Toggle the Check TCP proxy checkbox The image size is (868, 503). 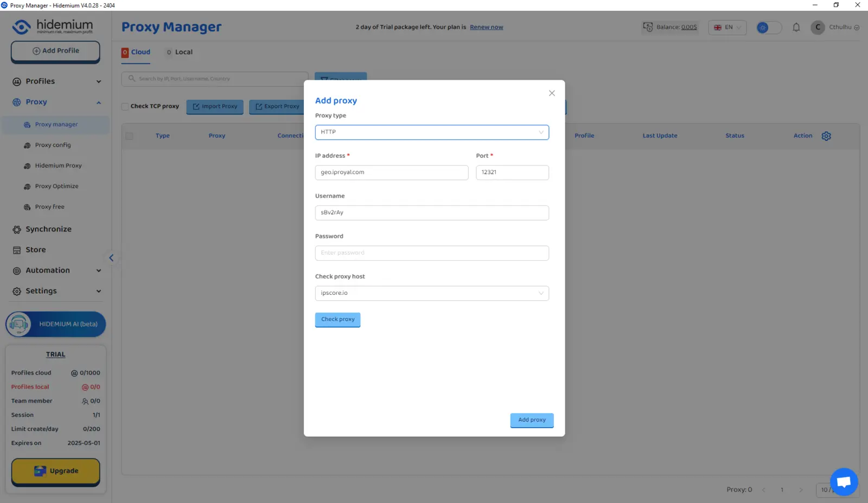(125, 107)
